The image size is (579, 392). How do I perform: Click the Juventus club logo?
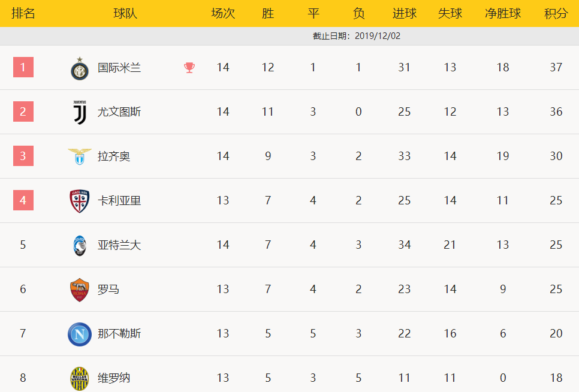click(80, 112)
